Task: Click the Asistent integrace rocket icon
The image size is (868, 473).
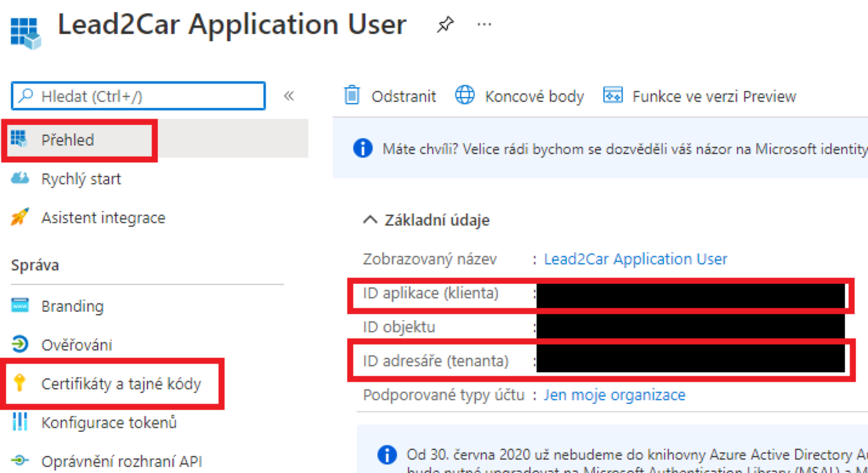Action: coord(20,217)
